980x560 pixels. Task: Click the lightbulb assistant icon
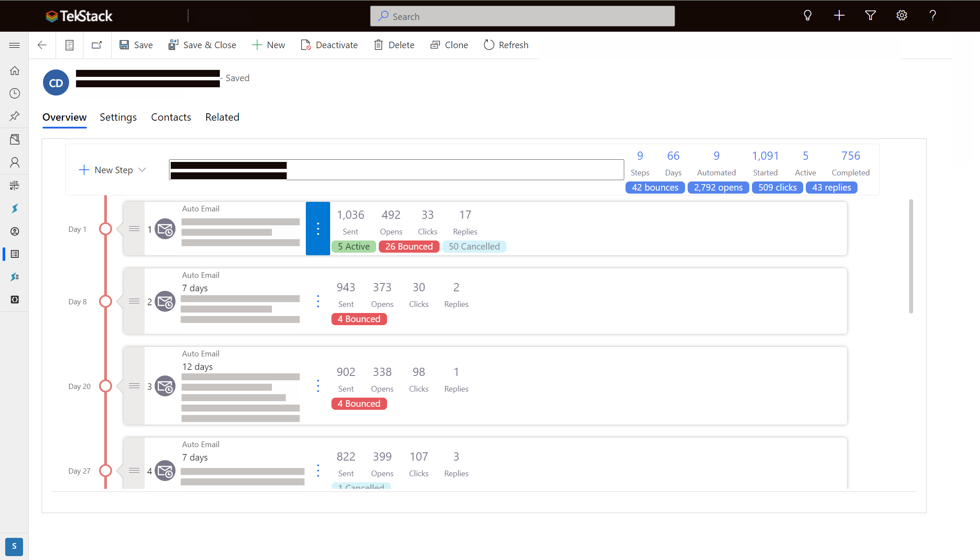click(x=808, y=16)
